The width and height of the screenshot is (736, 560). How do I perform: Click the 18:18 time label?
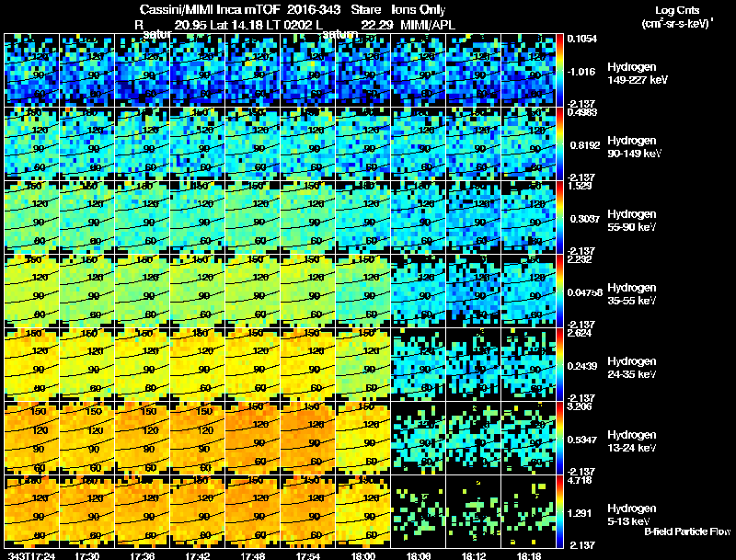pyautogui.click(x=529, y=555)
